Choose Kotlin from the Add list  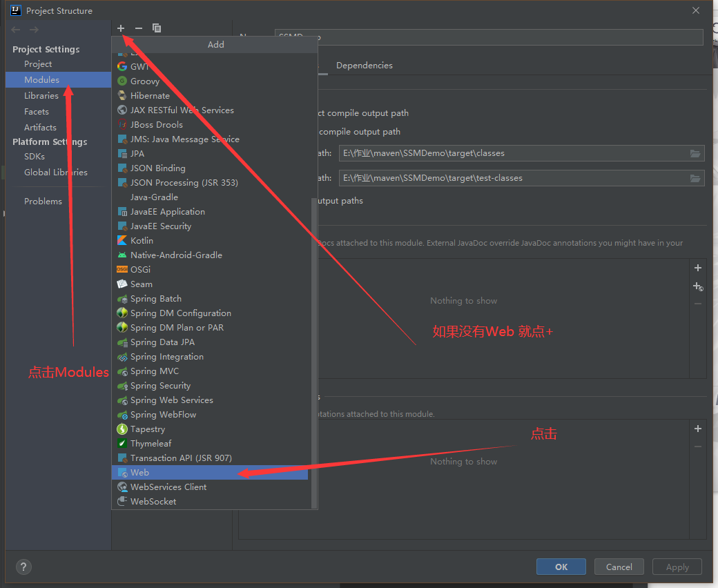click(210, 241)
